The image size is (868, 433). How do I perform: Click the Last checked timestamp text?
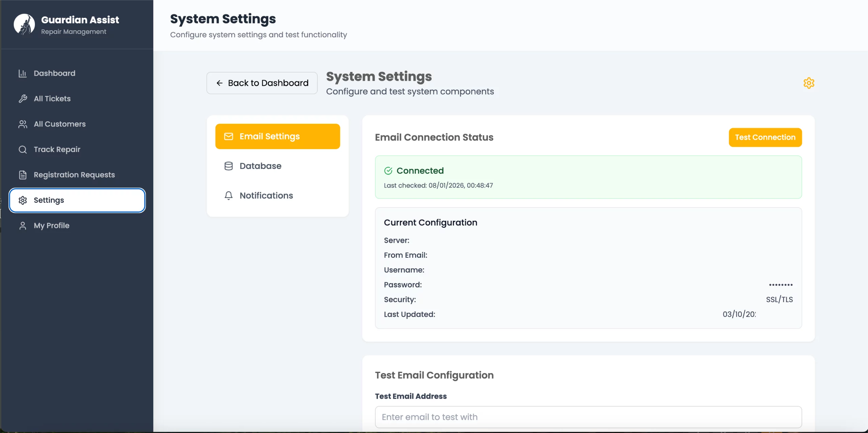[x=438, y=185]
